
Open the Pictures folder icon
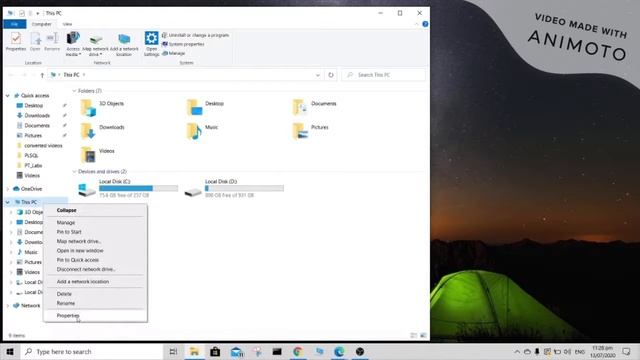click(300, 131)
